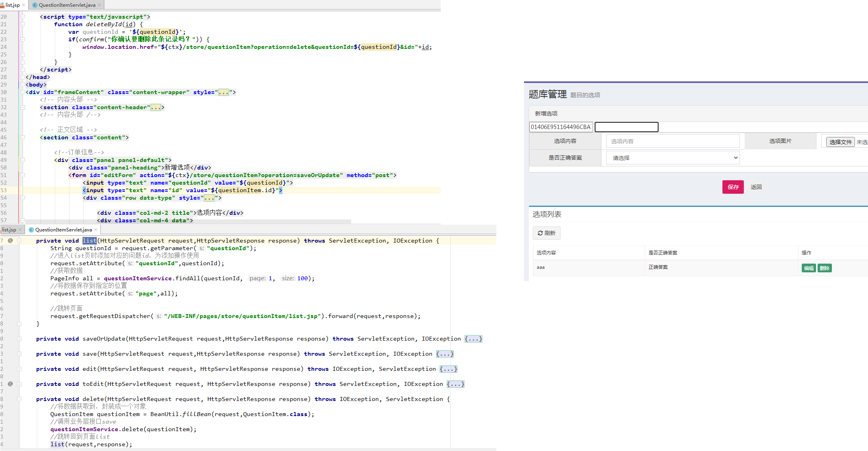Screen dimensions: 868x451
Task: Click the refresh icon inside 刷新 button
Action: (x=540, y=233)
